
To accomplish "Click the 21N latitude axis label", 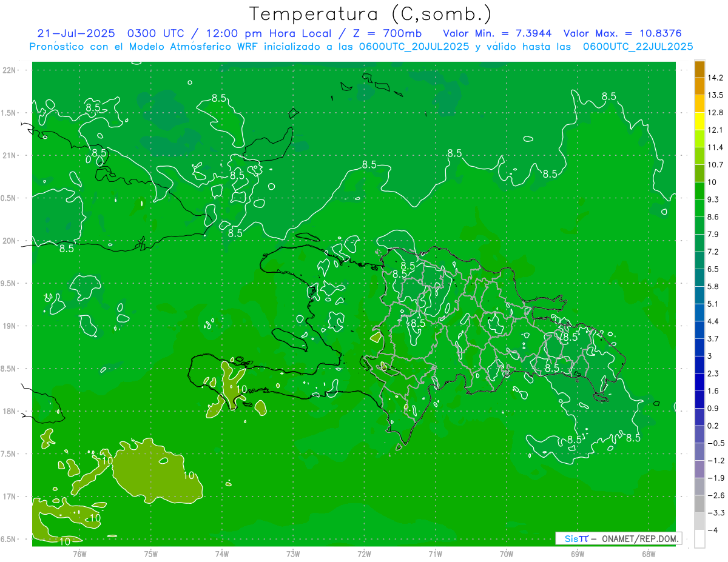I will point(9,155).
